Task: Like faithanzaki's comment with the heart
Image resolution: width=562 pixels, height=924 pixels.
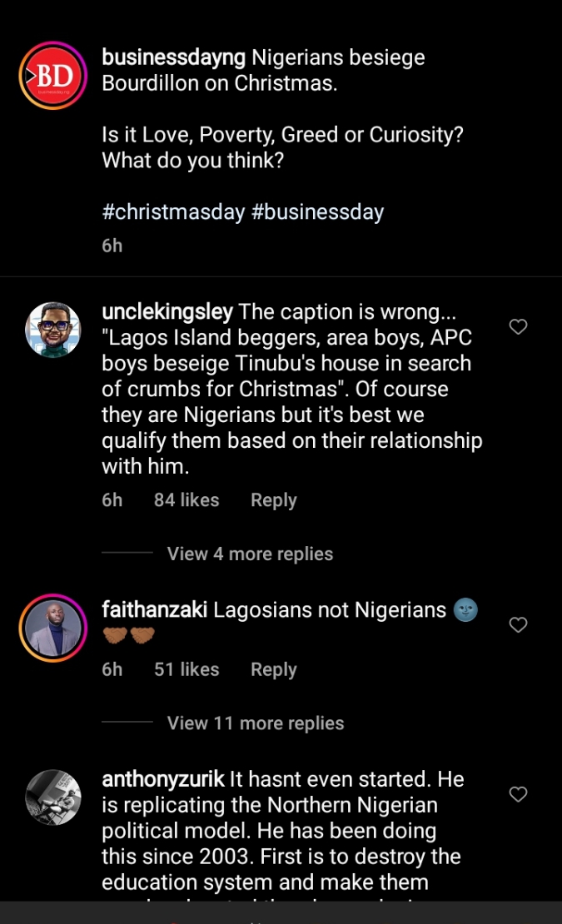Action: click(x=518, y=624)
